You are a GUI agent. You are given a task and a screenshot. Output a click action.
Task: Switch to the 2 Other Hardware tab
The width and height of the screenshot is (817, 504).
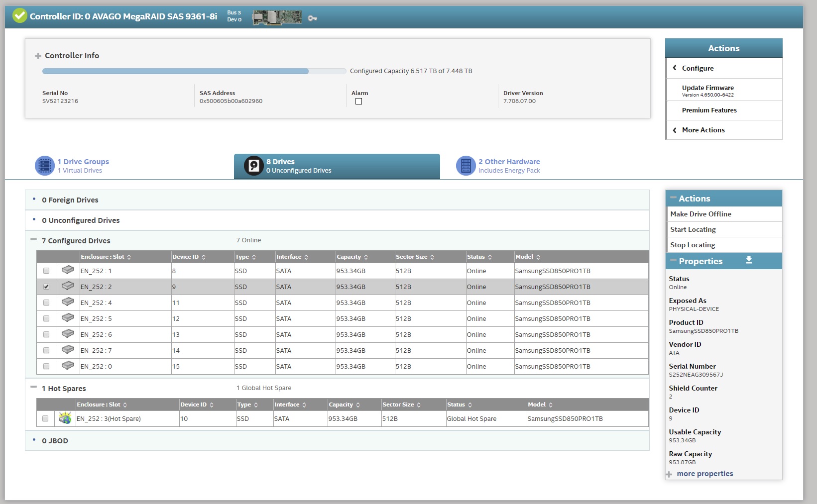(x=498, y=166)
